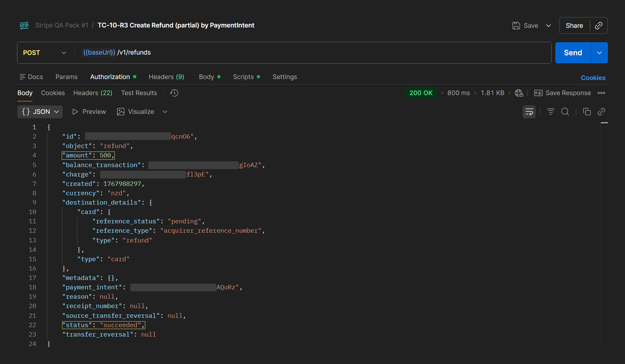
Task: Open the response Headers (22) tab
Action: (x=93, y=93)
